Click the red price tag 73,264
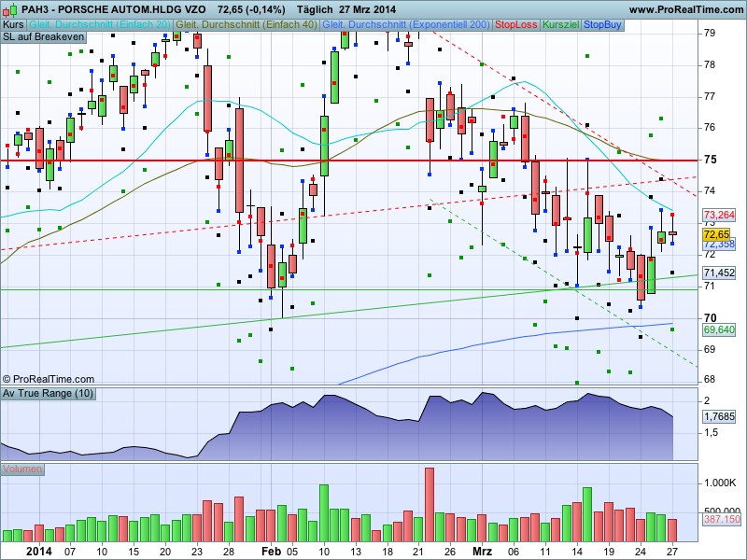The width and height of the screenshot is (747, 560). (x=719, y=215)
